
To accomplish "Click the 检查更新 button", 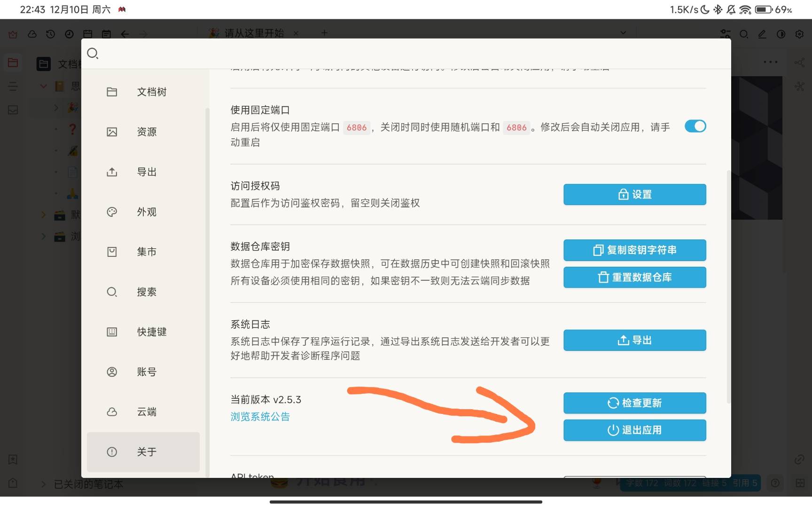I will (634, 403).
